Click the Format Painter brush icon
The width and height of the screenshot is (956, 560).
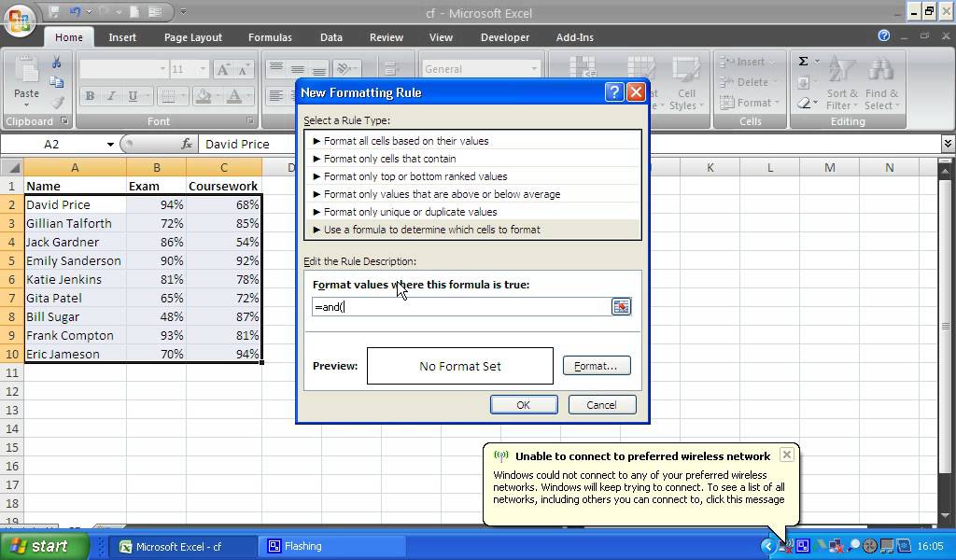[x=57, y=103]
